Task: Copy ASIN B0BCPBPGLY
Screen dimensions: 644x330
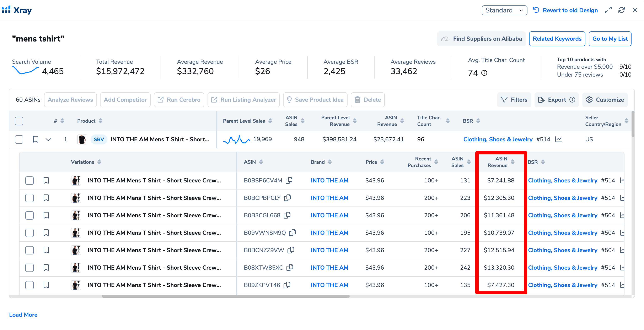Action: pyautogui.click(x=288, y=198)
